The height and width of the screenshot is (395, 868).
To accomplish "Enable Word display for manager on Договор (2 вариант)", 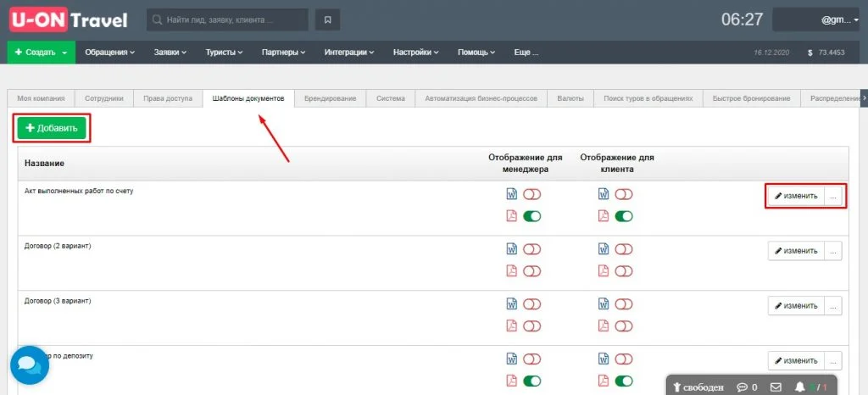I will pyautogui.click(x=532, y=249).
